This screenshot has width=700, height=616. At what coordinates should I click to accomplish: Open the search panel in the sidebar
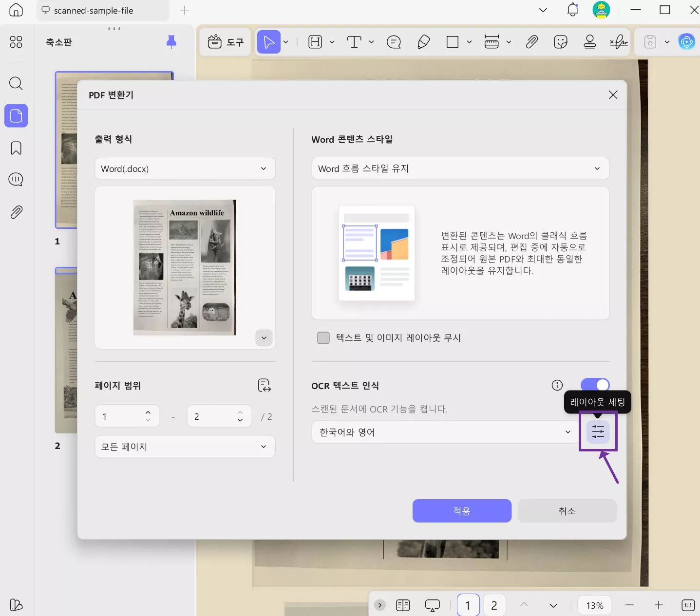(16, 83)
